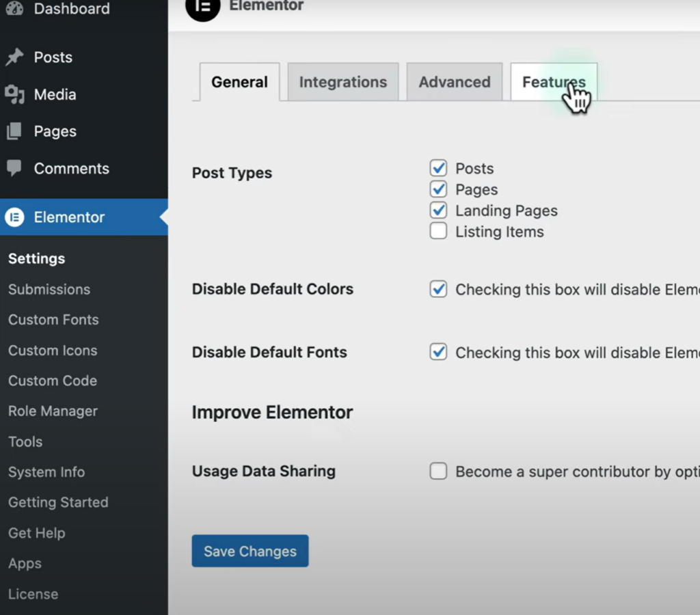Image resolution: width=700 pixels, height=615 pixels.
Task: Go to Custom Fonts
Action: 53,320
